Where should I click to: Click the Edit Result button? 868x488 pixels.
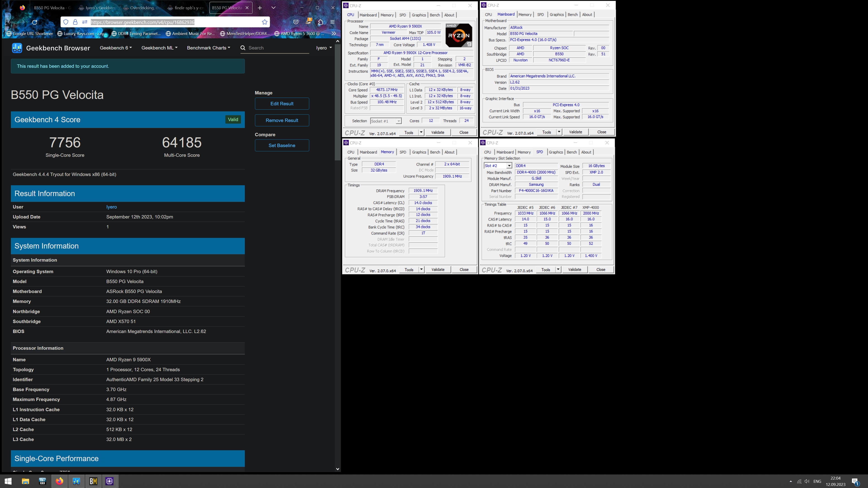(282, 104)
